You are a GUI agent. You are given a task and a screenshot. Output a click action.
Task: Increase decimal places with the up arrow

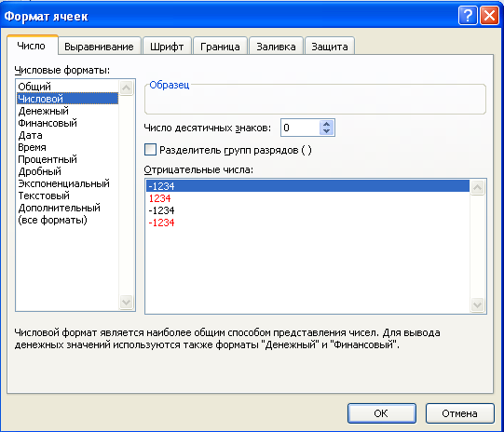327,124
